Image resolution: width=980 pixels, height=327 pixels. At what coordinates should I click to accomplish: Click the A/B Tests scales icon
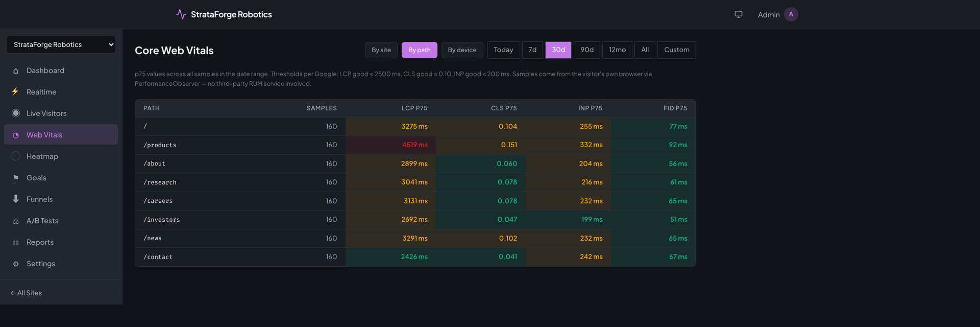tap(16, 221)
